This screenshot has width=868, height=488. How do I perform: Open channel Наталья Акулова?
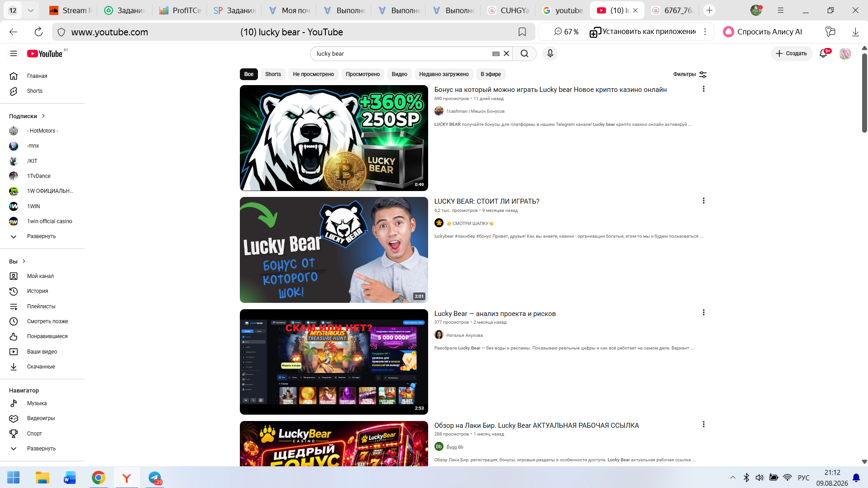coord(464,335)
